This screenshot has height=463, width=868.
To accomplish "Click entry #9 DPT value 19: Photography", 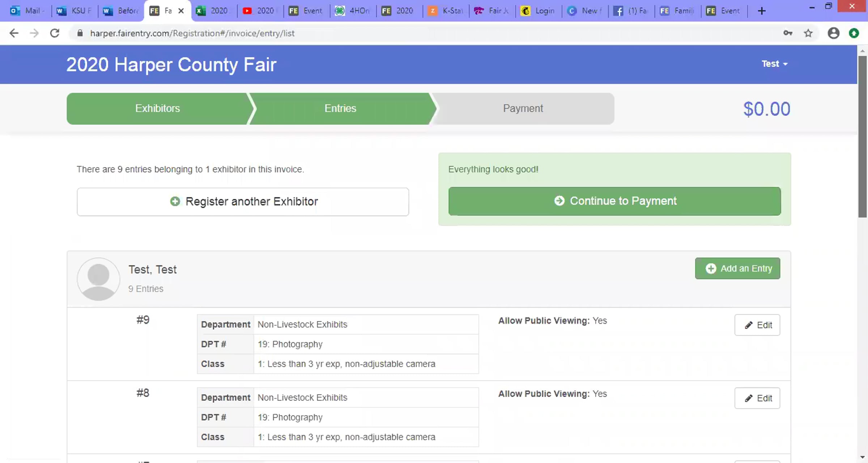I will (x=290, y=344).
